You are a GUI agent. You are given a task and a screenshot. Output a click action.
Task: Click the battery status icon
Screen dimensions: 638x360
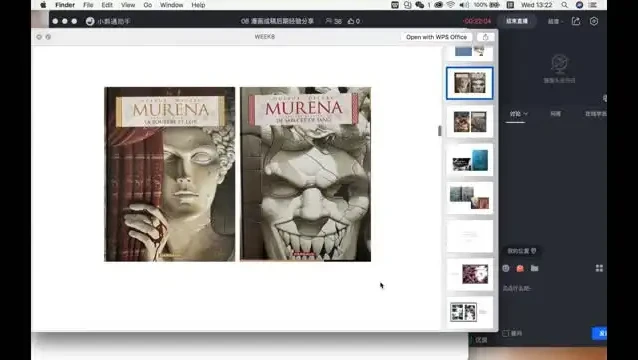pos(494,5)
